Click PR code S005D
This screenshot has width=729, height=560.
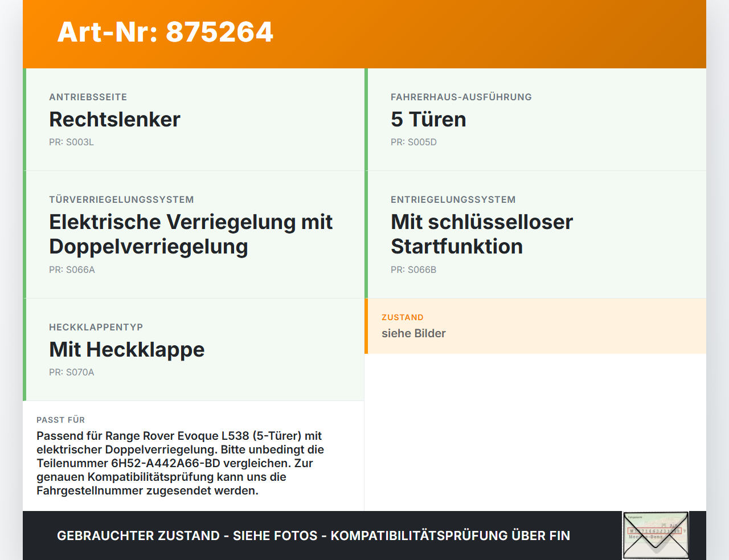413,142
